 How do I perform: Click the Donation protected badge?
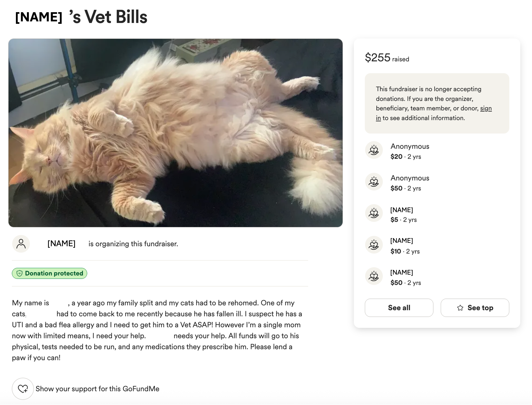[x=49, y=273]
